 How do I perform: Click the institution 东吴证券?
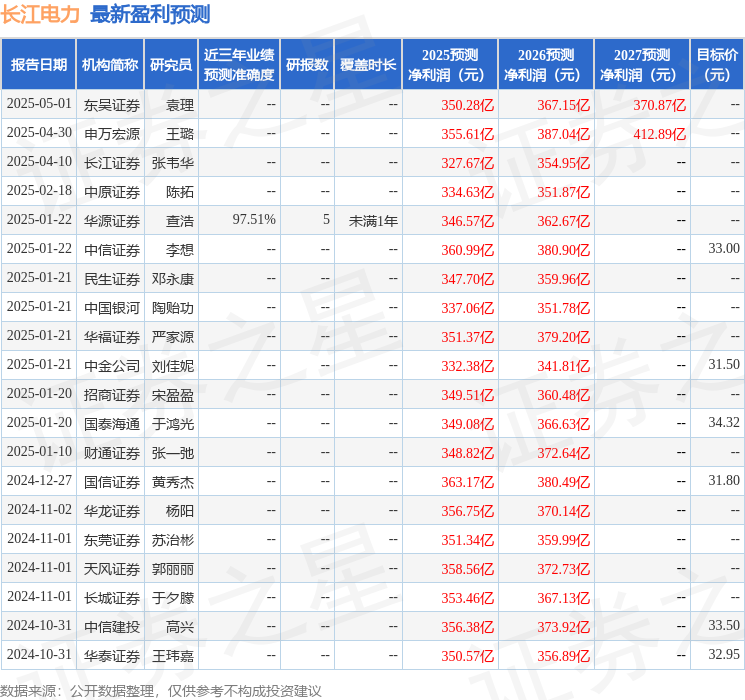(x=112, y=105)
